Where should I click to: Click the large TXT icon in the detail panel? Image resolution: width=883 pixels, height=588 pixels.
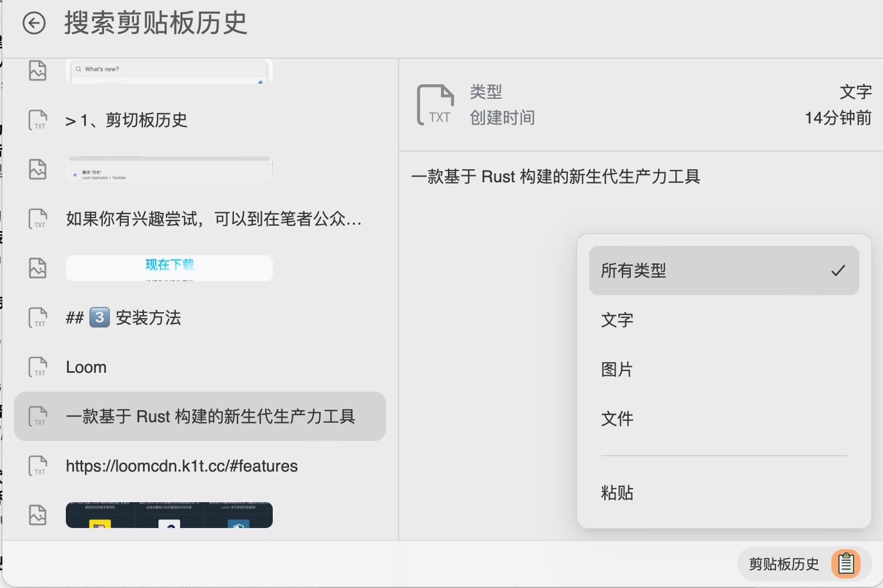pyautogui.click(x=436, y=105)
